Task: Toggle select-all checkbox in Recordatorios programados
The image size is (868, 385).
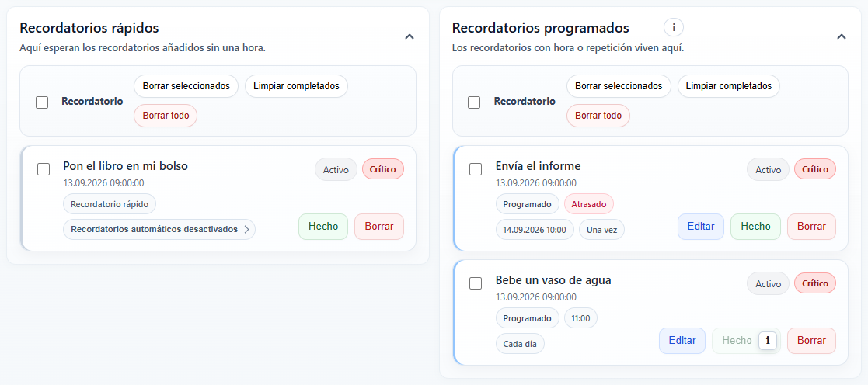Action: coord(474,102)
